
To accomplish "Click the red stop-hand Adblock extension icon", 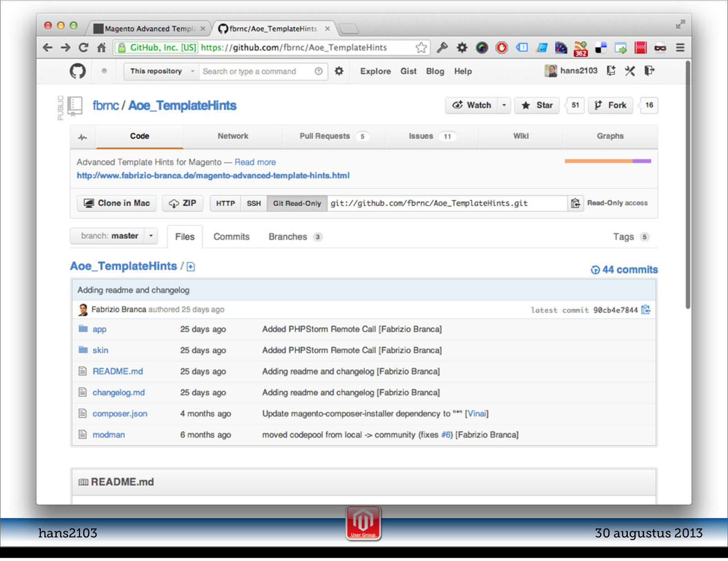I will point(502,47).
